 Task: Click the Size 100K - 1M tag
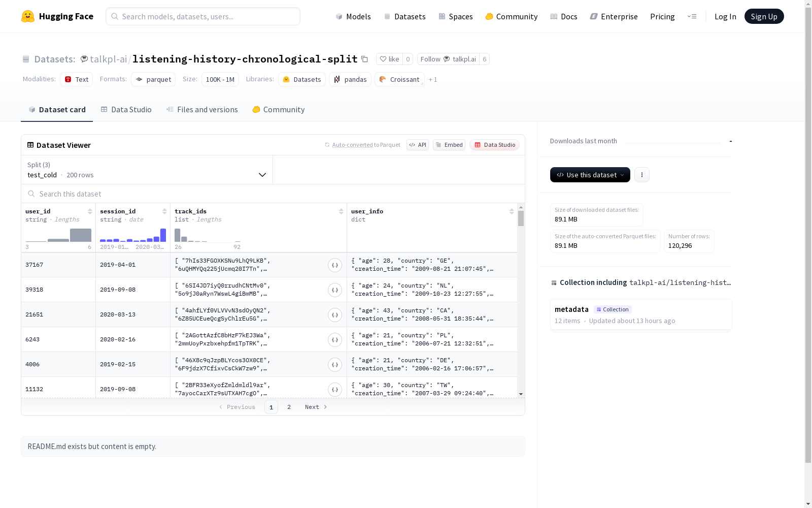coord(220,79)
